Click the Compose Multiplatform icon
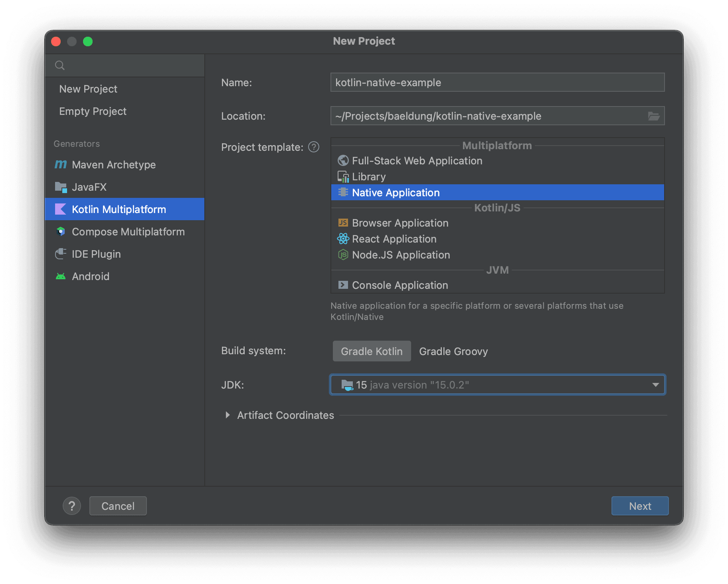 tap(61, 232)
